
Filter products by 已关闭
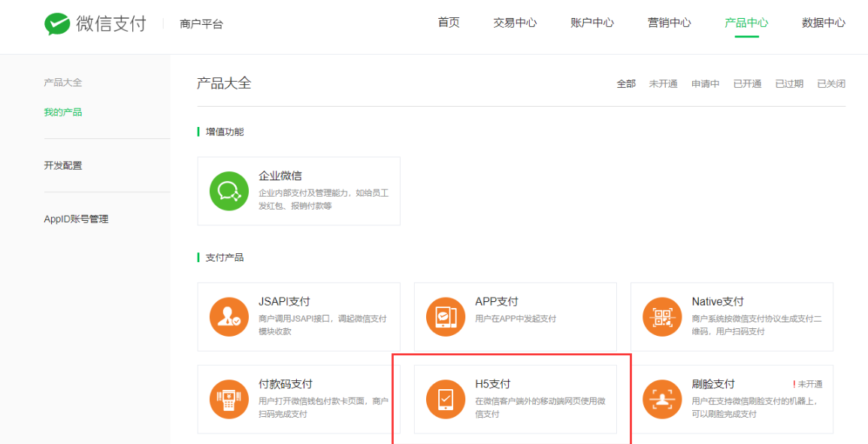tap(831, 84)
